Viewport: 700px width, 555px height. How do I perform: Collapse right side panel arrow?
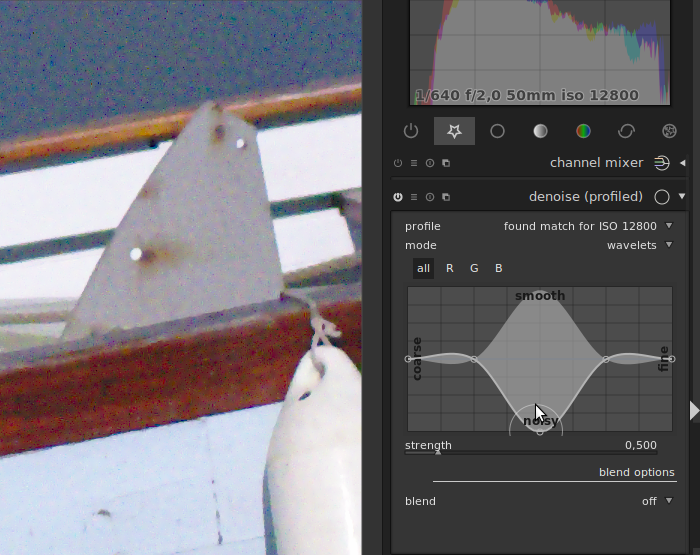(x=694, y=411)
